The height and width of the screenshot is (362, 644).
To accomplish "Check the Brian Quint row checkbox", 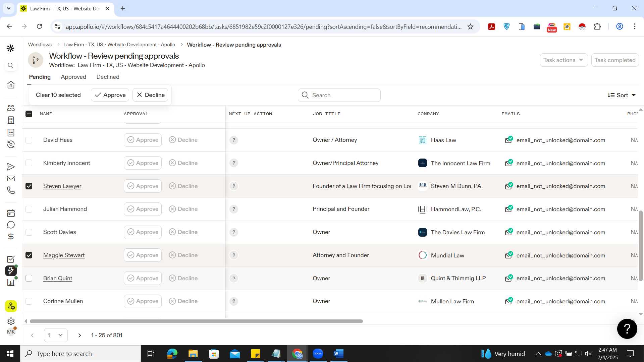I will click(x=29, y=278).
